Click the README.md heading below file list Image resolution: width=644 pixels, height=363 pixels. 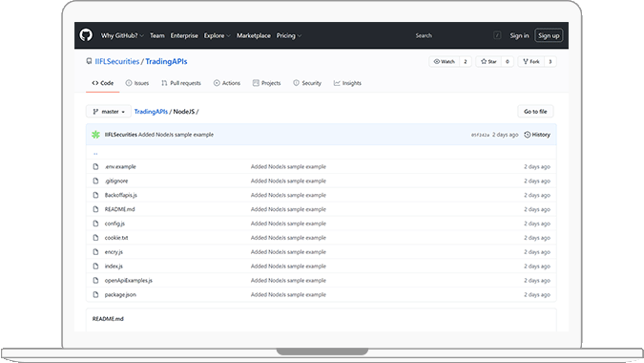[x=108, y=319]
